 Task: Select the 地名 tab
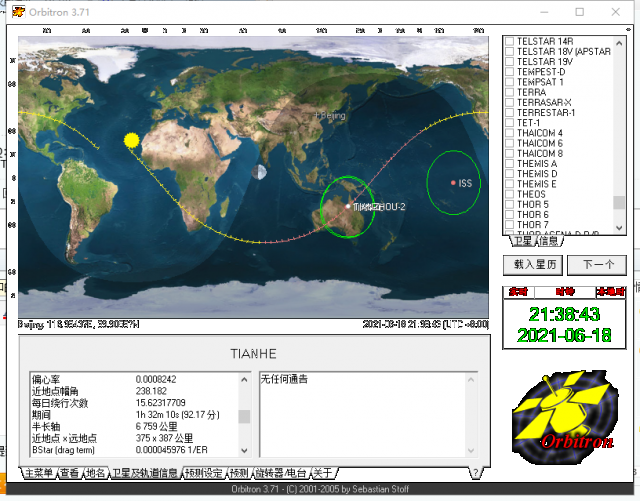96,473
